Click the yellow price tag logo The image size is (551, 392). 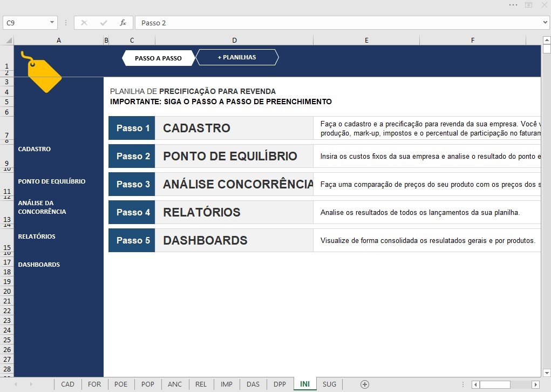[x=42, y=72]
